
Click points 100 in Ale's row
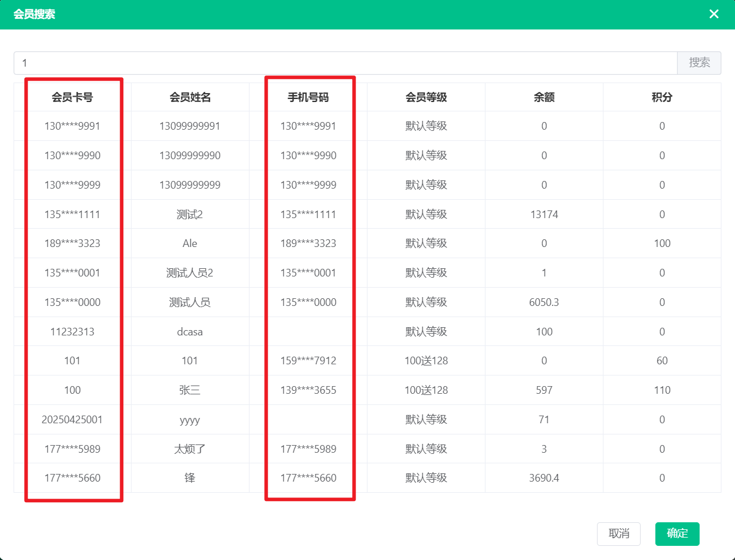[662, 243]
